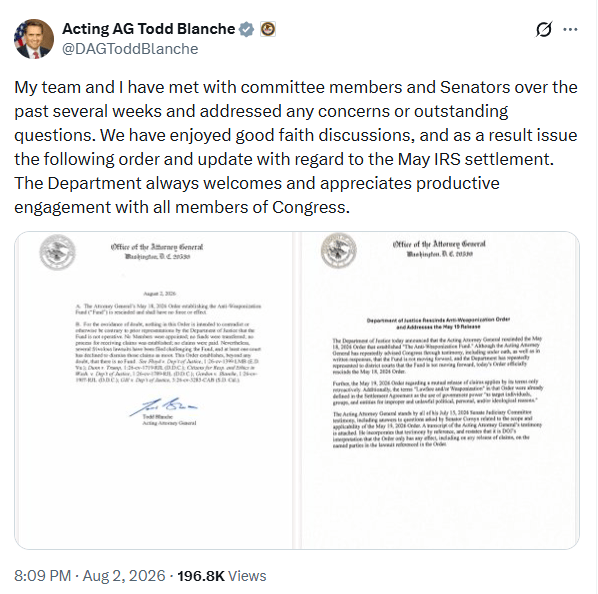View the 196.8K Views count

222,576
